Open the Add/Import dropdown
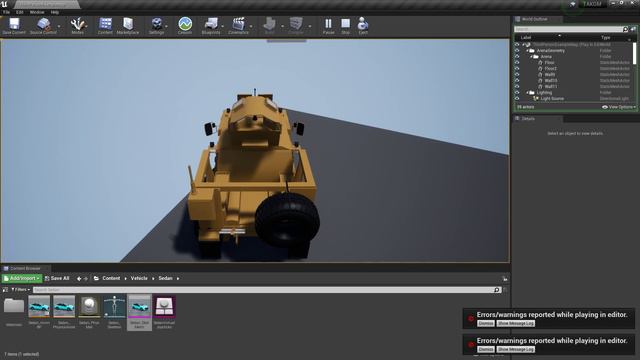 (x=22, y=278)
